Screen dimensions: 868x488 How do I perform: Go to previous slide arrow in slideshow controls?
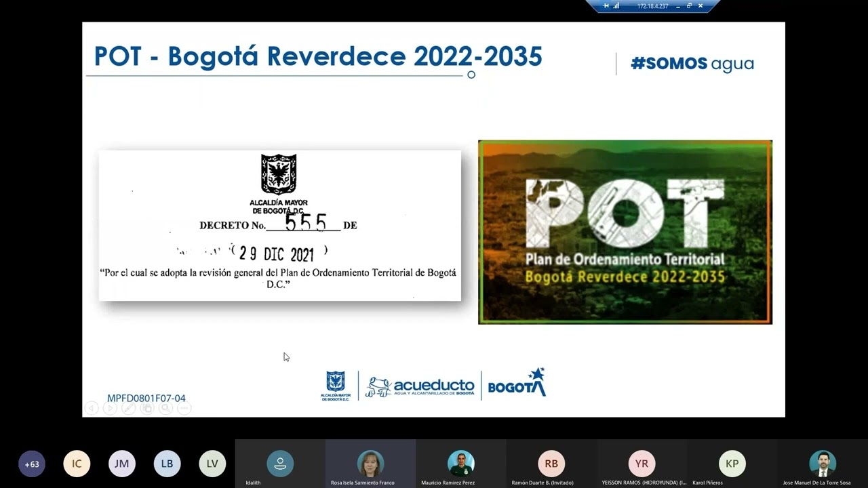(92, 408)
